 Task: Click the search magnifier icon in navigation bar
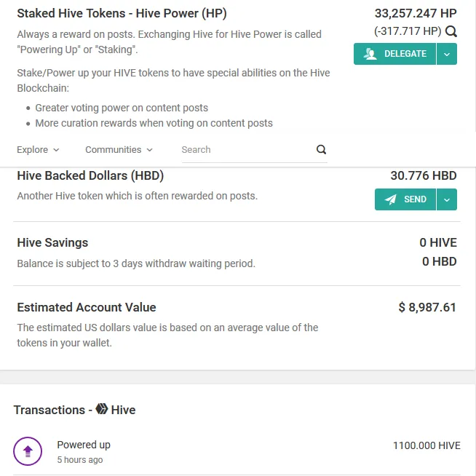coord(321,149)
